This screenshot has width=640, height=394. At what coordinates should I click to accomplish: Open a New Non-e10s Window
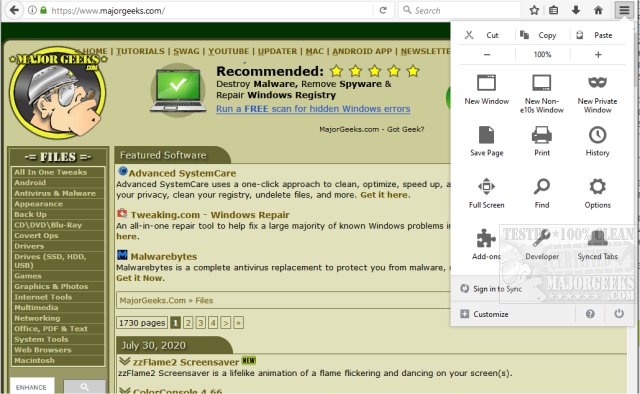coord(542,94)
